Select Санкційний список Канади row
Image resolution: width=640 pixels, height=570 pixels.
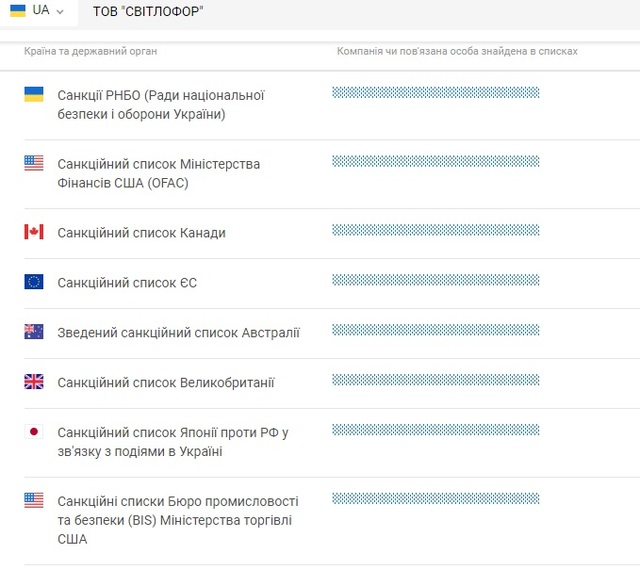coord(141,233)
